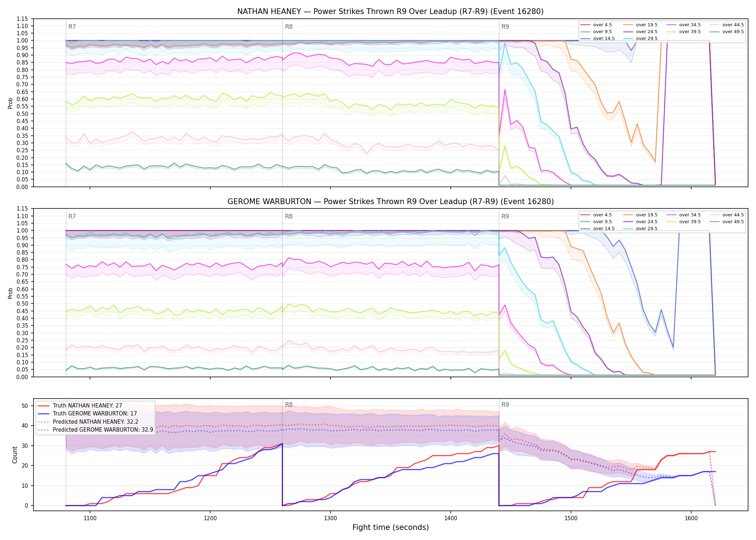
Task: Click 'over 4.5' in the Warburton chart legend
Action: (x=602, y=215)
